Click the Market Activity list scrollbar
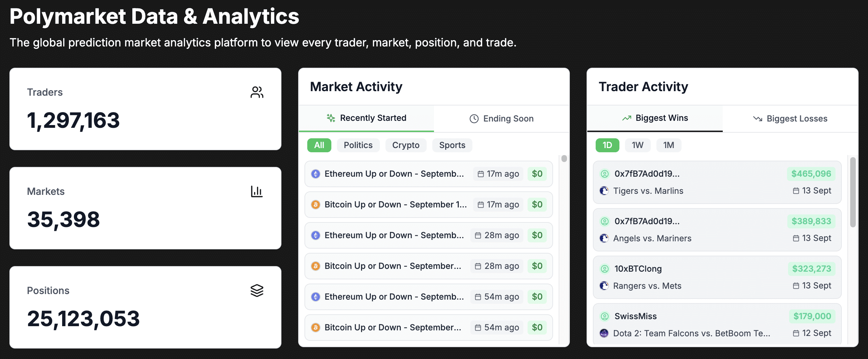 point(564,159)
